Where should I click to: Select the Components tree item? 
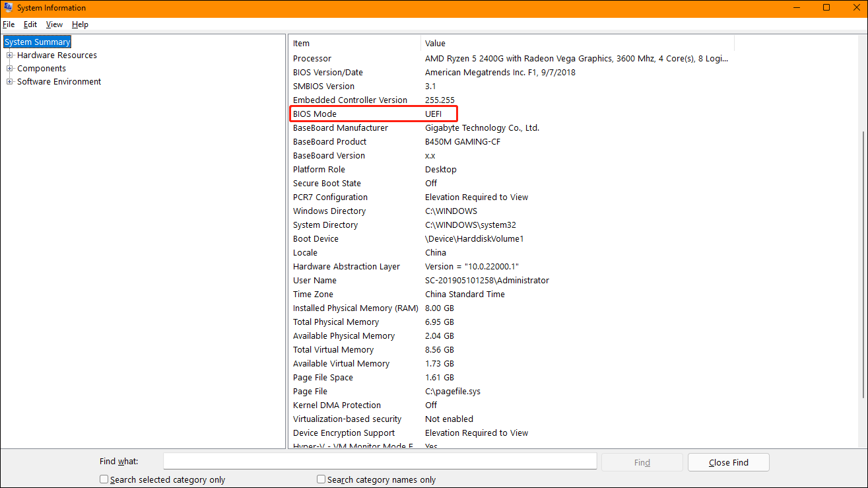tap(42, 69)
